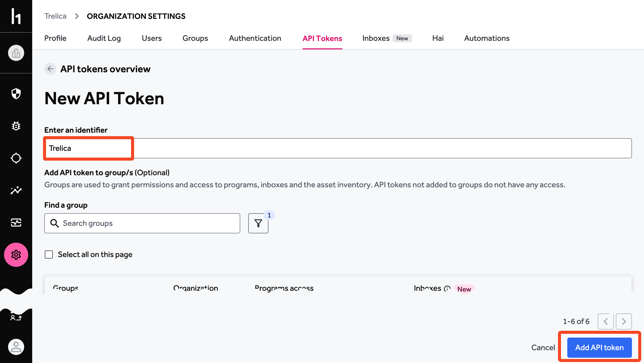Go to next page of groups
The height and width of the screenshot is (363, 644).
(624, 321)
